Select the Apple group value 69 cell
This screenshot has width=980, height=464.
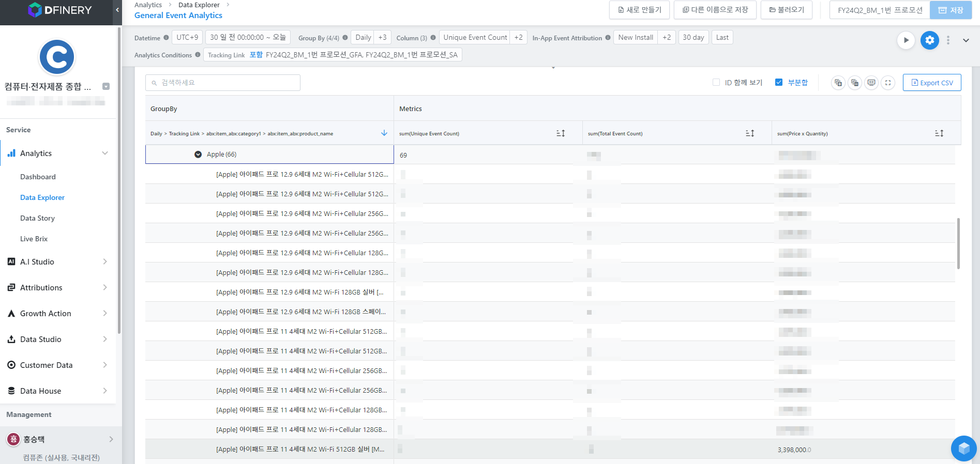tap(488, 154)
